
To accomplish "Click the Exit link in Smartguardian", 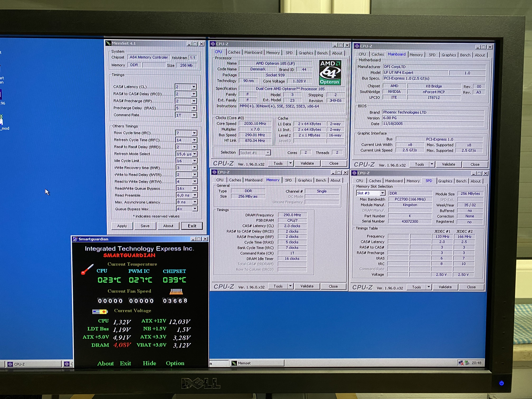I will tap(125, 363).
